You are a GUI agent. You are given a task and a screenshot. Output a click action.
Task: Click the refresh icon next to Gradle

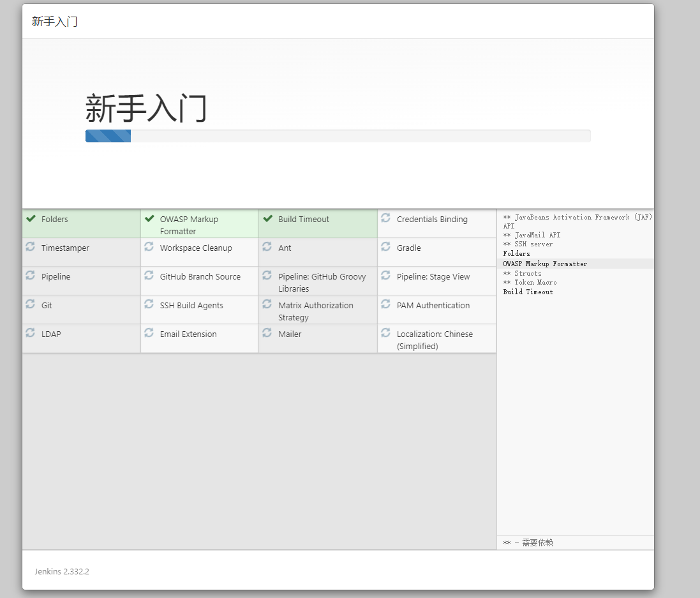click(385, 247)
